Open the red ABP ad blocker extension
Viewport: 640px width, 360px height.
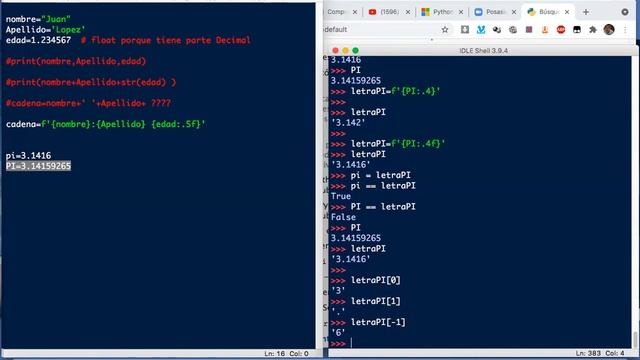[x=561, y=29]
